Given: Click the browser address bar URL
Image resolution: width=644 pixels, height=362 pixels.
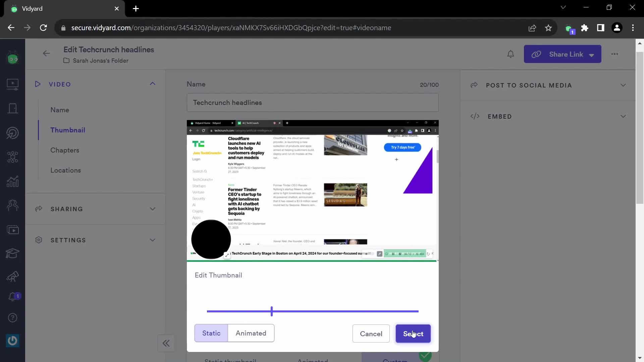Looking at the screenshot, I should point(231,28).
